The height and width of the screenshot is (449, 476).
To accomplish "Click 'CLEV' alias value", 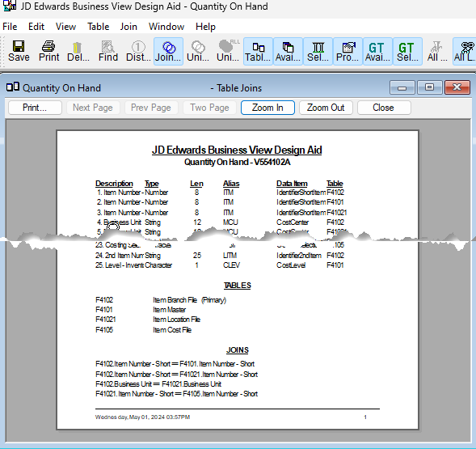I will tap(231, 265).
